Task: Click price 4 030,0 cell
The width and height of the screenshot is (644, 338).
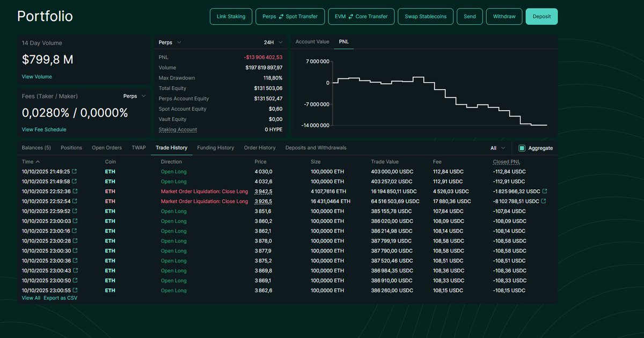Action: (x=263, y=172)
